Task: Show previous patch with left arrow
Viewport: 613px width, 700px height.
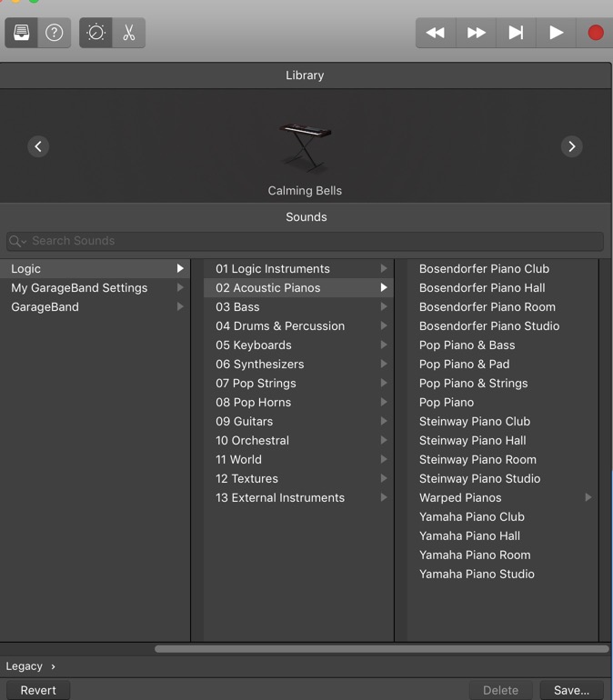Action: (38, 146)
